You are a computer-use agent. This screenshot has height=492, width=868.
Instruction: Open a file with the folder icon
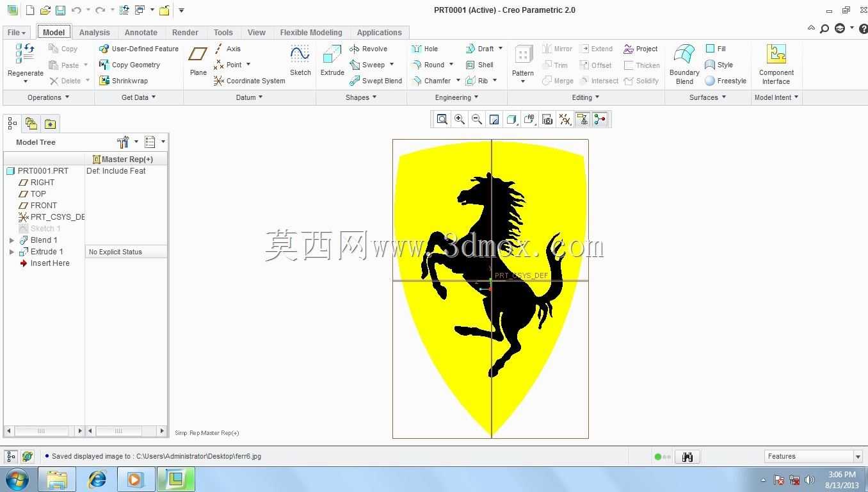pos(45,10)
